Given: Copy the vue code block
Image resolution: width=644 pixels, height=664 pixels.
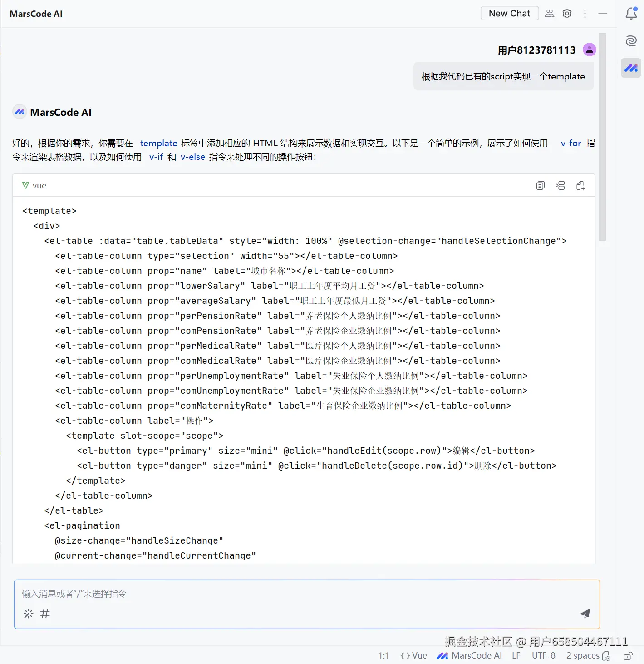Looking at the screenshot, I should (540, 185).
